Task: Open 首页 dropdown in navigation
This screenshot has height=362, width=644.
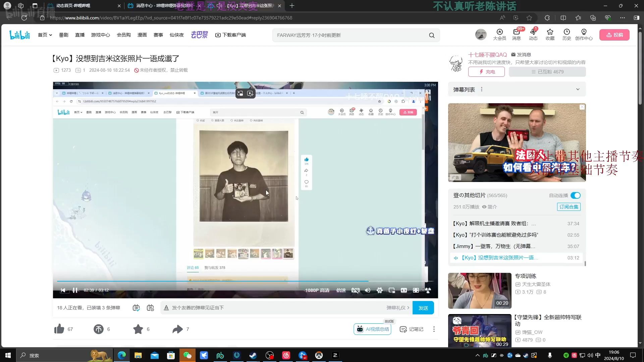Action: pyautogui.click(x=45, y=35)
